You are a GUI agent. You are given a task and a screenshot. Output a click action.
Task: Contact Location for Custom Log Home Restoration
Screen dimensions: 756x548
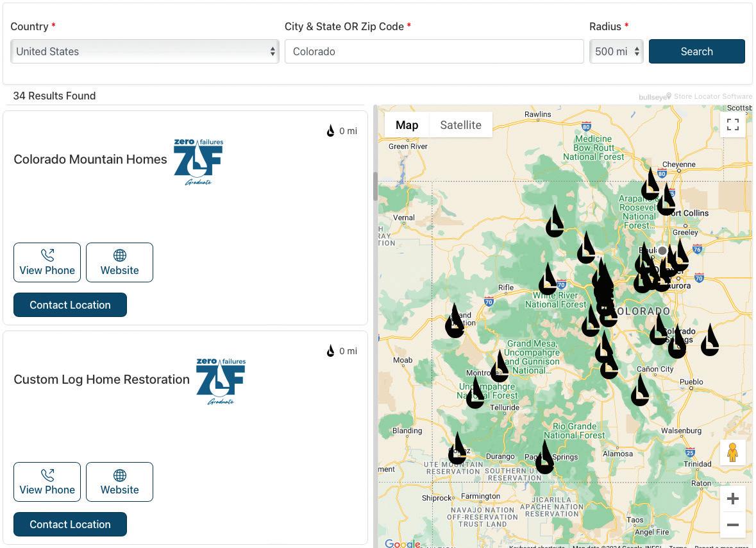pos(70,524)
